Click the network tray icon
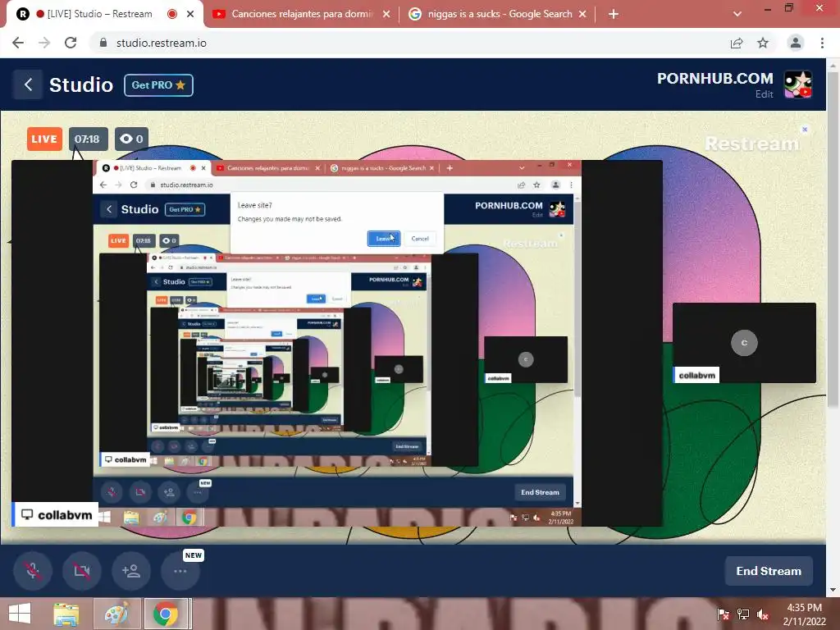This screenshot has width=840, height=630. coord(743,614)
